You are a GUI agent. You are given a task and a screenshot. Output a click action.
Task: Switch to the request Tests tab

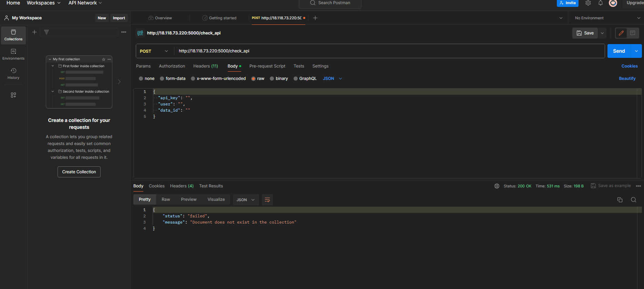(299, 66)
